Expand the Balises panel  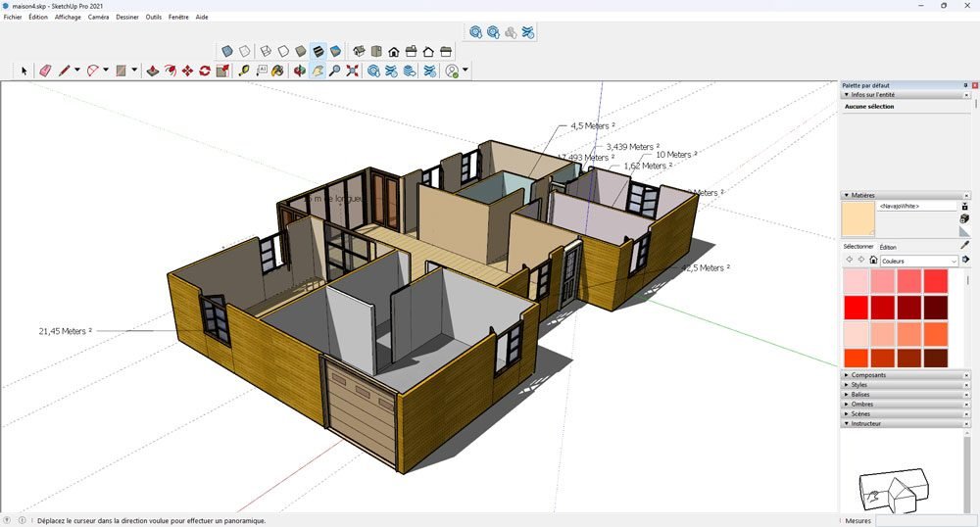[x=847, y=395]
